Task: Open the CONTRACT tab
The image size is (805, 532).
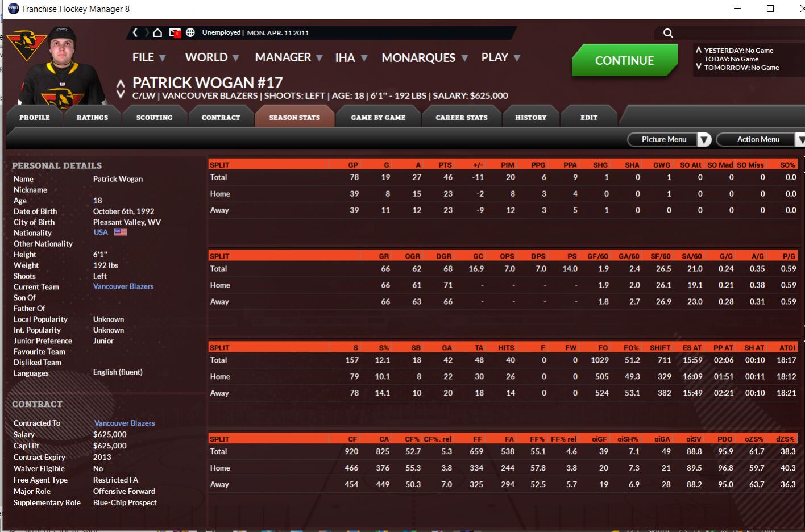Action: point(221,118)
